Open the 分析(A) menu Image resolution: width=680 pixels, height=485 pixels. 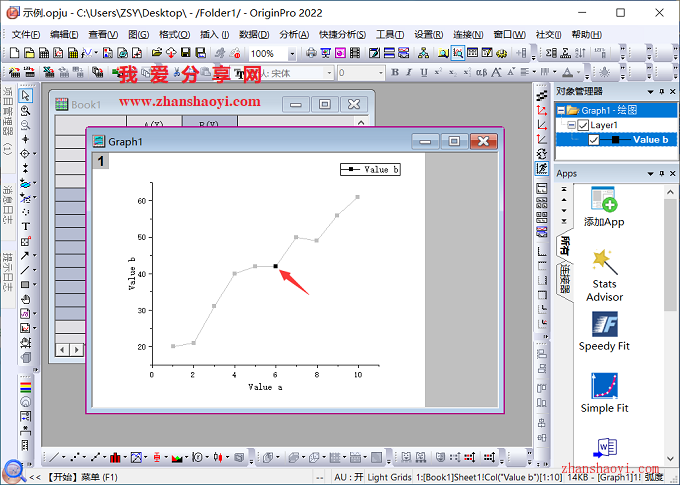[x=294, y=35]
